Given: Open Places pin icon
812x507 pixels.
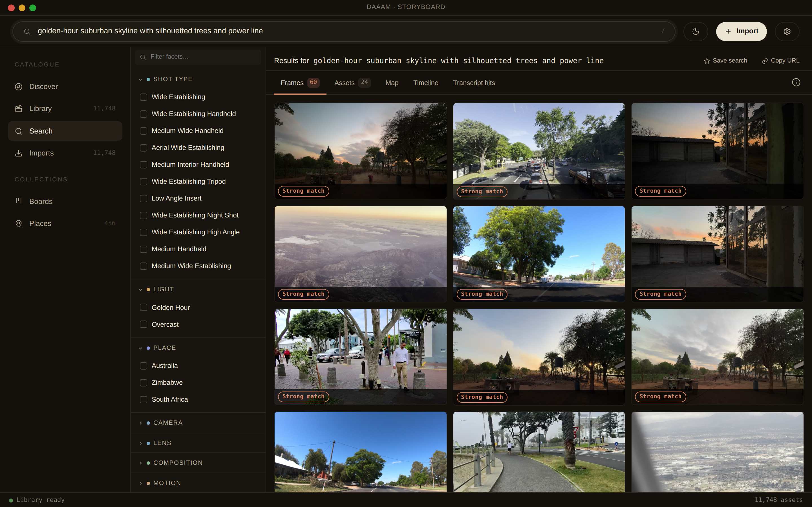Looking at the screenshot, I should [18, 223].
